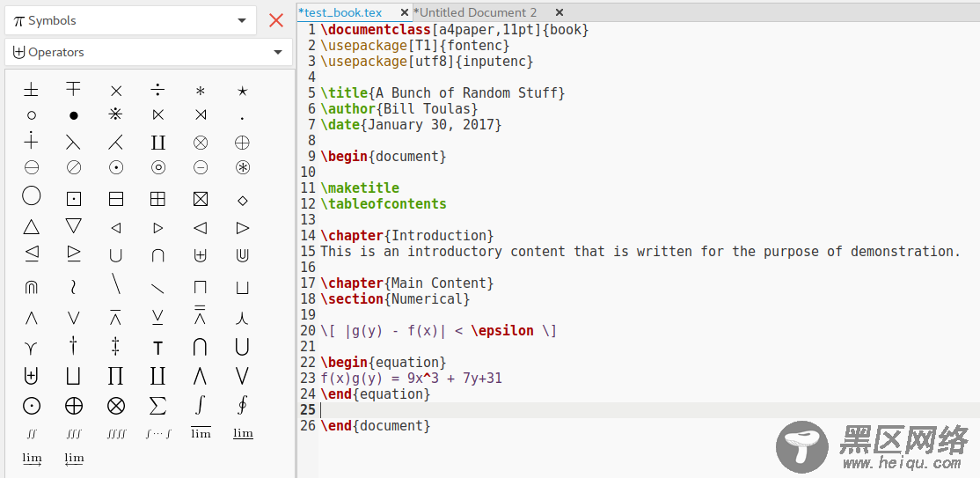
Task: Click the \maketitle command
Action: pyautogui.click(x=360, y=188)
